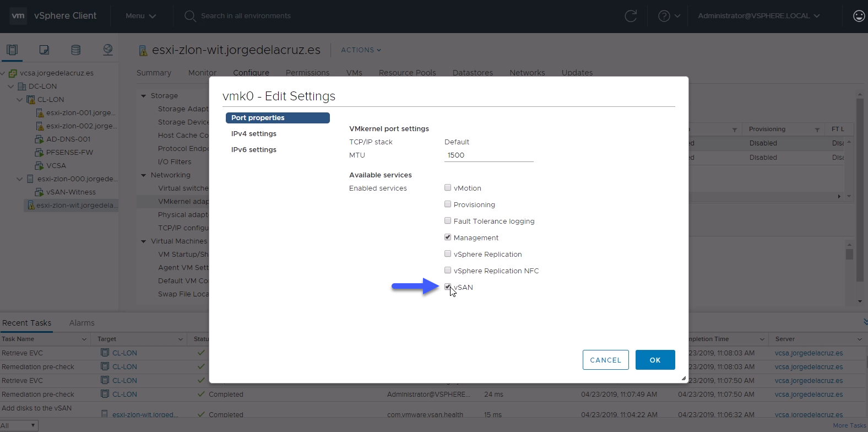The width and height of the screenshot is (868, 432).
Task: Click the VCSA virtual machine icon
Action: click(x=40, y=166)
